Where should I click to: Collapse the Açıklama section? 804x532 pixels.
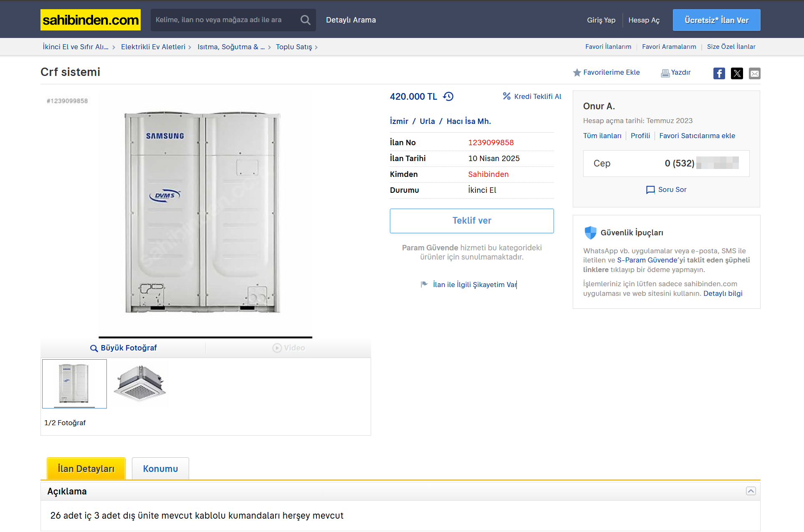click(751, 491)
